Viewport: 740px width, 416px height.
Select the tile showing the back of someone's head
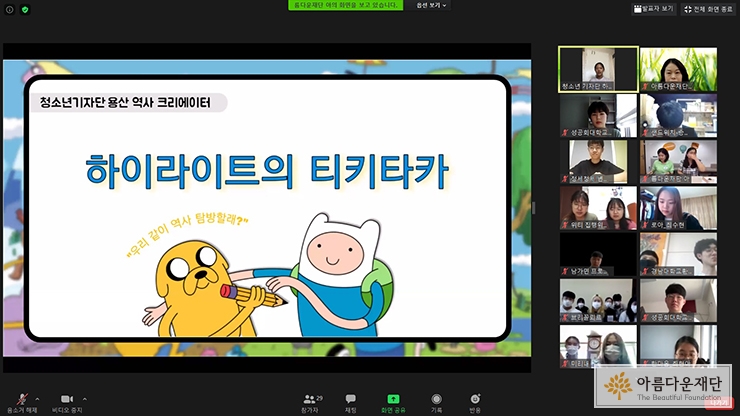pos(678,115)
